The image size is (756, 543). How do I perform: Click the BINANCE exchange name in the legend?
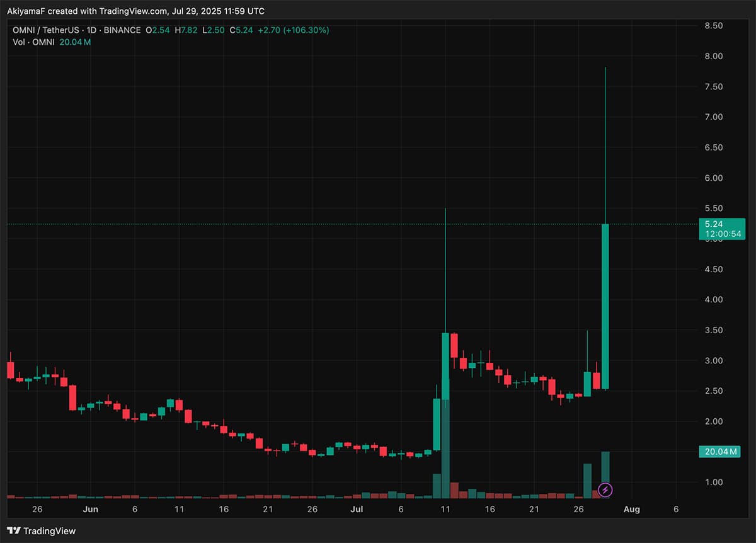[x=123, y=30]
